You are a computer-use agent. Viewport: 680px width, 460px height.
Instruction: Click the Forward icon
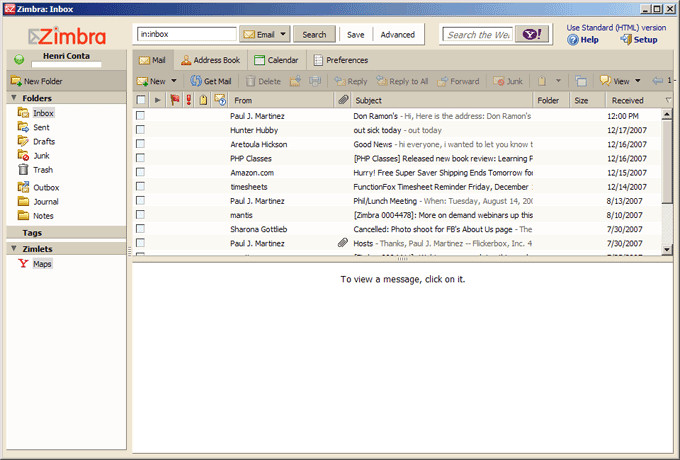(443, 81)
